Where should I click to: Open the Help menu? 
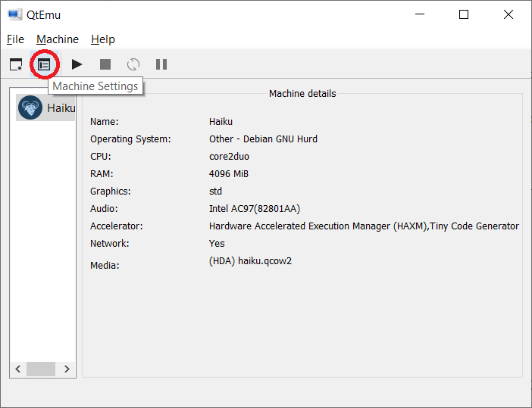103,39
